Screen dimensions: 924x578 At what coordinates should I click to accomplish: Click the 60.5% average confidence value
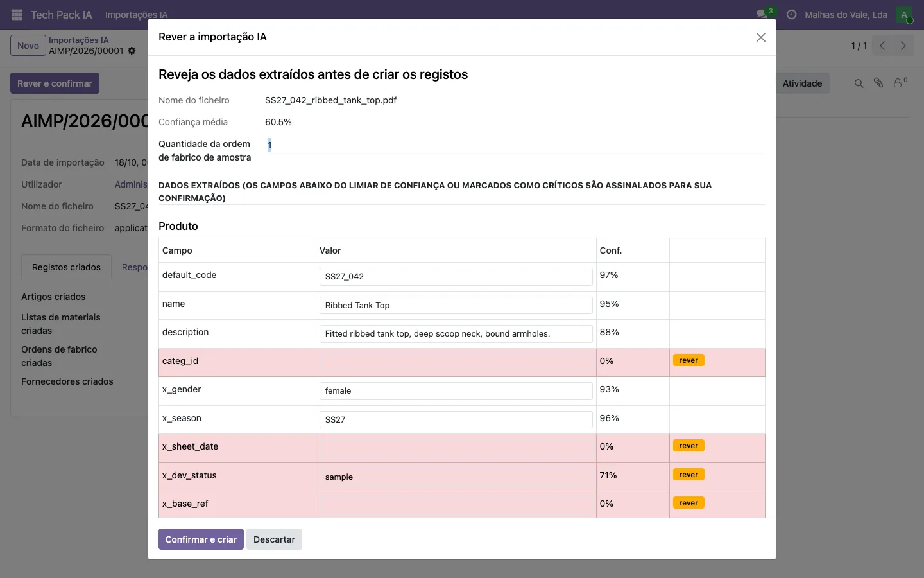pos(278,122)
